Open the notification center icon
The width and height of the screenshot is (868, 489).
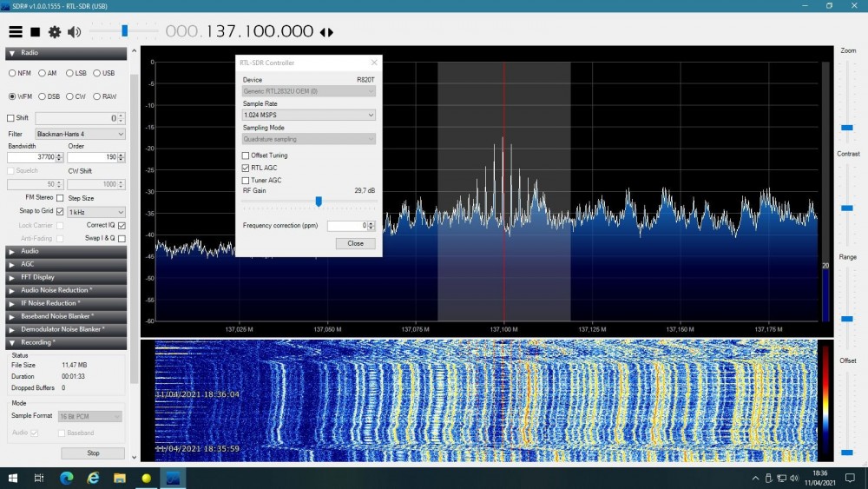coord(851,478)
